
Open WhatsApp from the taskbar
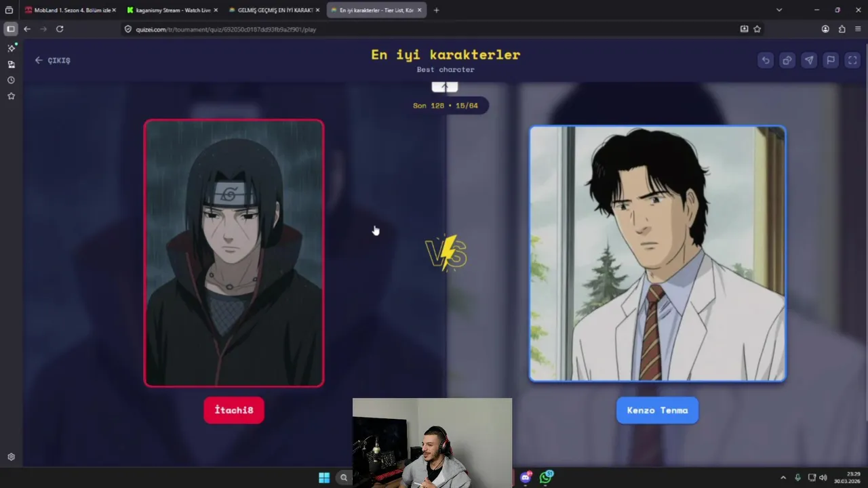tap(546, 478)
